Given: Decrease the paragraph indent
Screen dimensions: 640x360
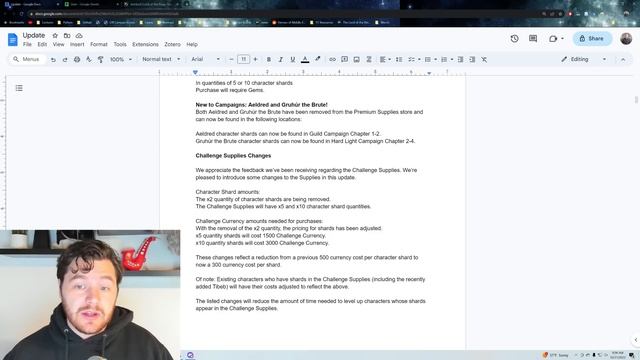Looking at the screenshot, I should 460,60.
